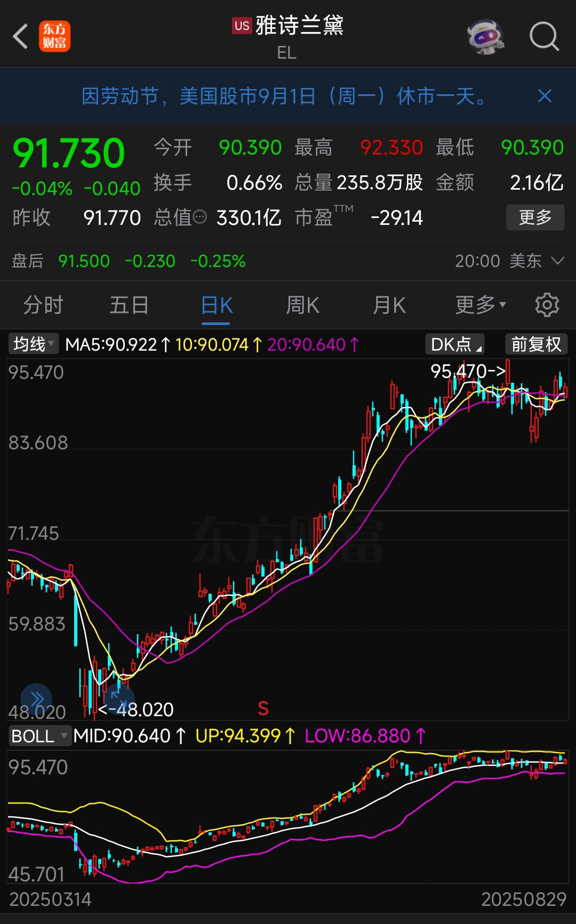The image size is (576, 924).
Task: Tap the <-48.020 low price label
Action: [136, 710]
